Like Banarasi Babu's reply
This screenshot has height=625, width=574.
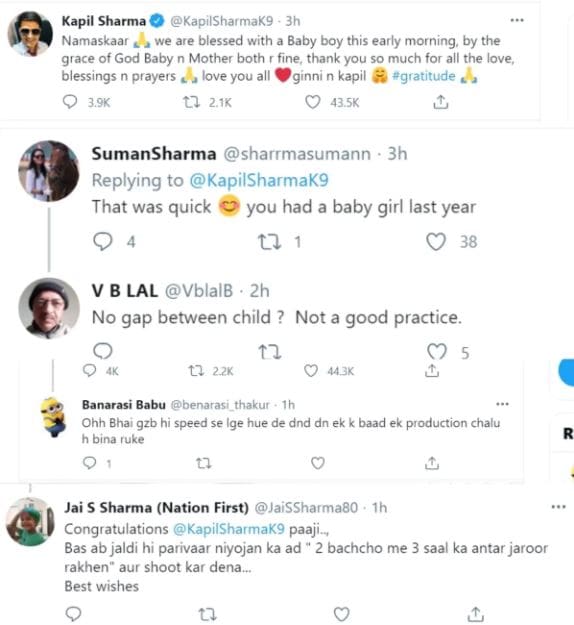tap(318, 463)
